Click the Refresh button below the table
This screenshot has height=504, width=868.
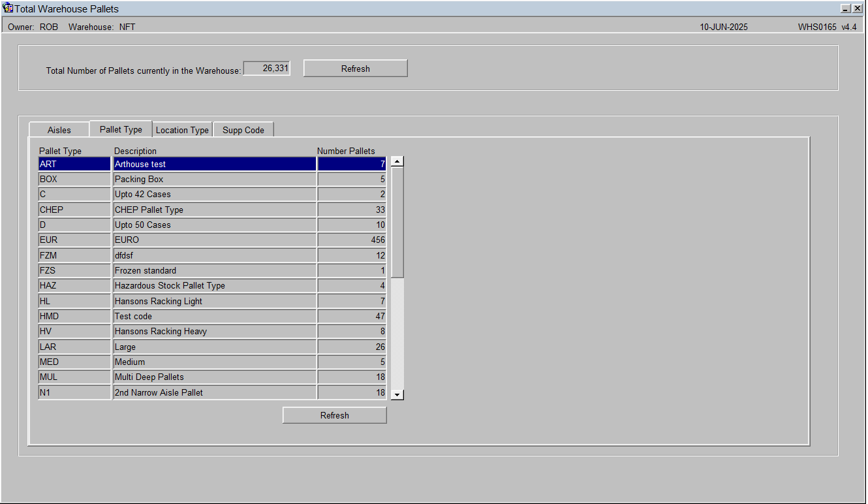[x=335, y=415]
